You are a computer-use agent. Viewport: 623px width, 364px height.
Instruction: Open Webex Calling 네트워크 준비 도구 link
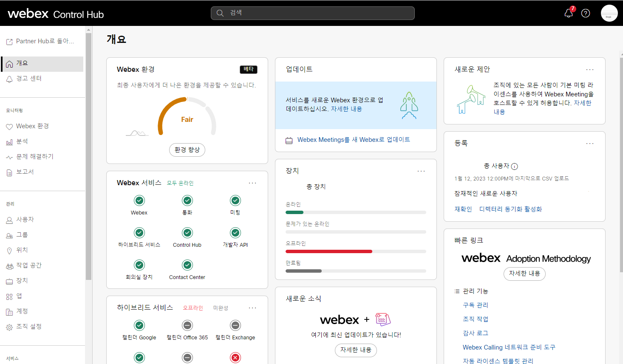click(x=509, y=347)
